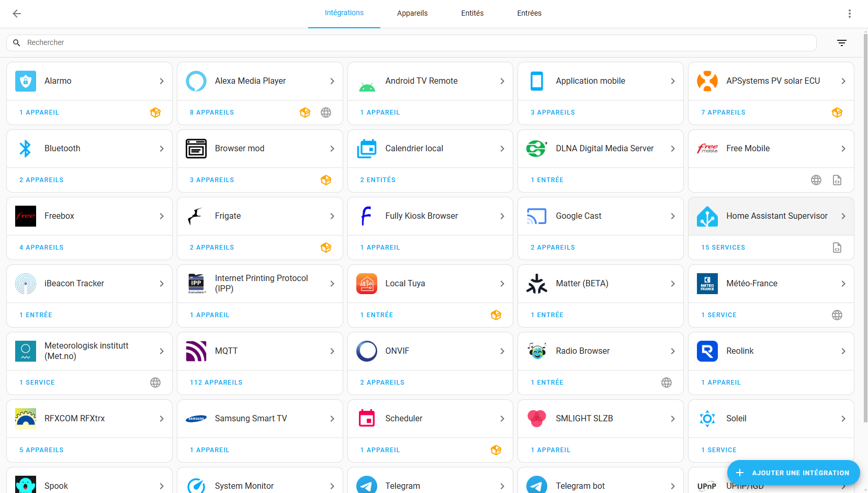Open RFXCOM RFXtrx 5 appareils link
Image resolution: width=868 pixels, height=493 pixels.
point(41,450)
